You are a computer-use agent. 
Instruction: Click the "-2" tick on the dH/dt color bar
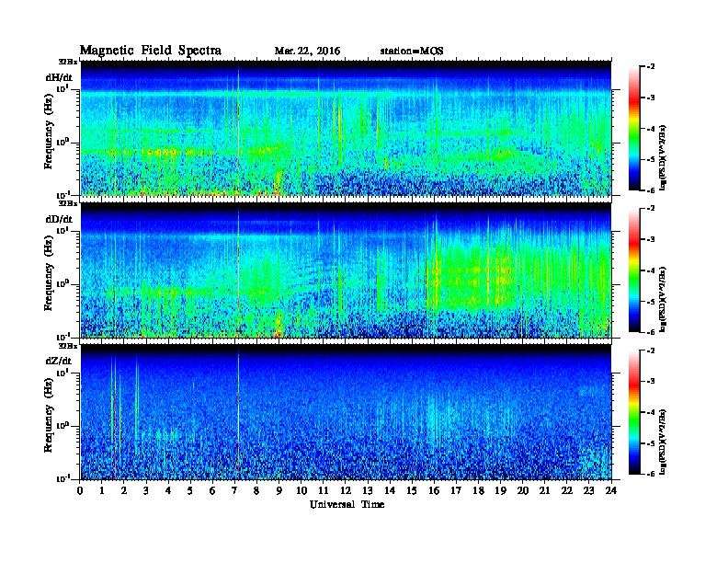[x=651, y=67]
